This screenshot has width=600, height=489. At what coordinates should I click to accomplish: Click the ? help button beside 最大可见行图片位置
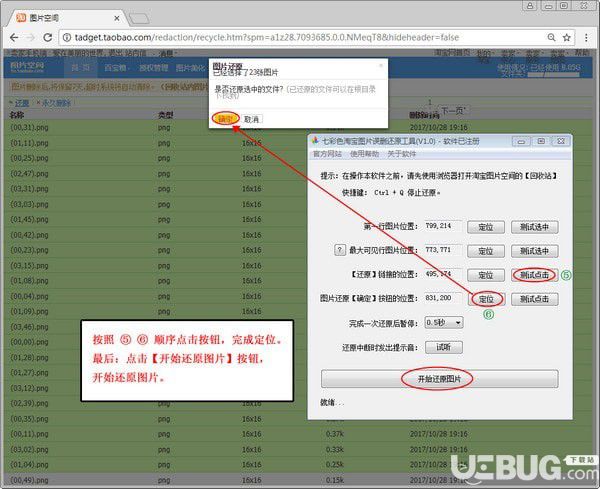point(339,250)
